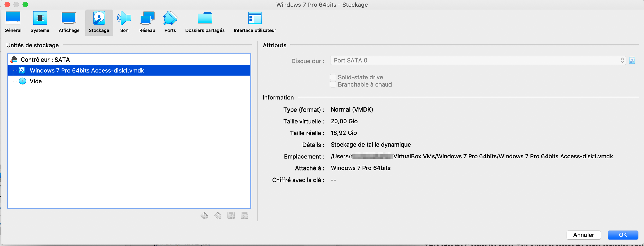Click the hard disk icon beside Access-disk1.vmdk
Image resolution: width=644 pixels, height=246 pixels.
(x=22, y=70)
